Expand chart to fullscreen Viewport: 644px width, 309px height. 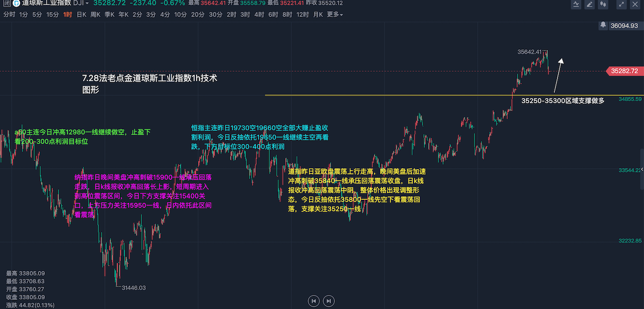click(x=622, y=5)
